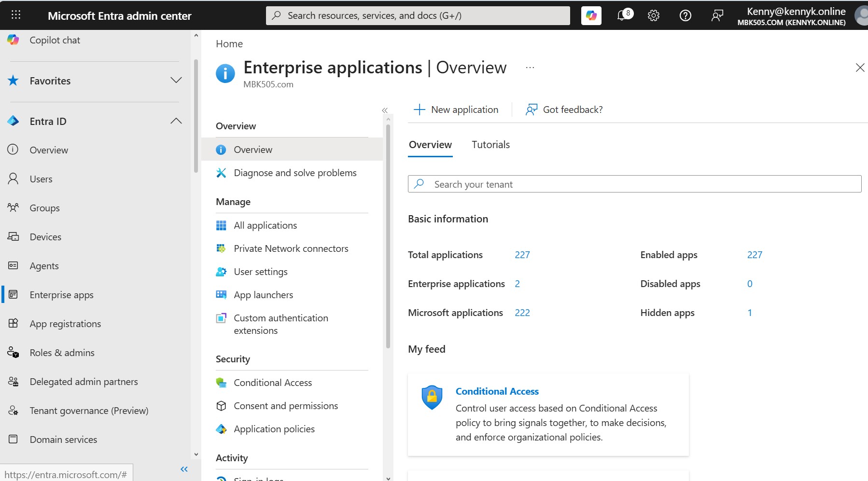
Task: Click the sidebar vertical scrollbar thumb
Action: pos(196,116)
